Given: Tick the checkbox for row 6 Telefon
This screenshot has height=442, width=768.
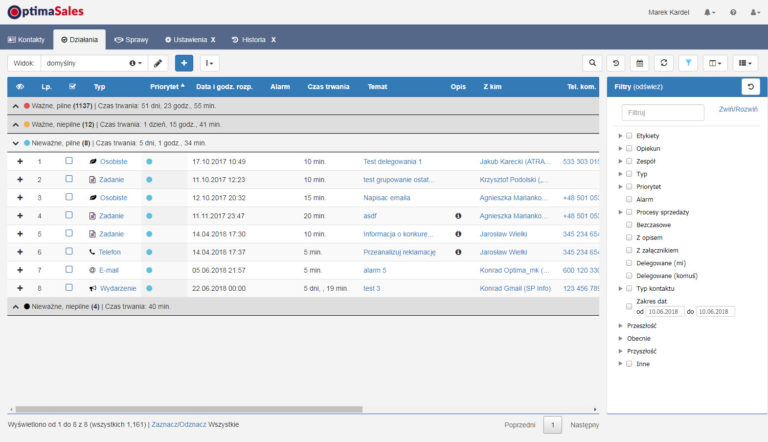Looking at the screenshot, I should (x=69, y=251).
